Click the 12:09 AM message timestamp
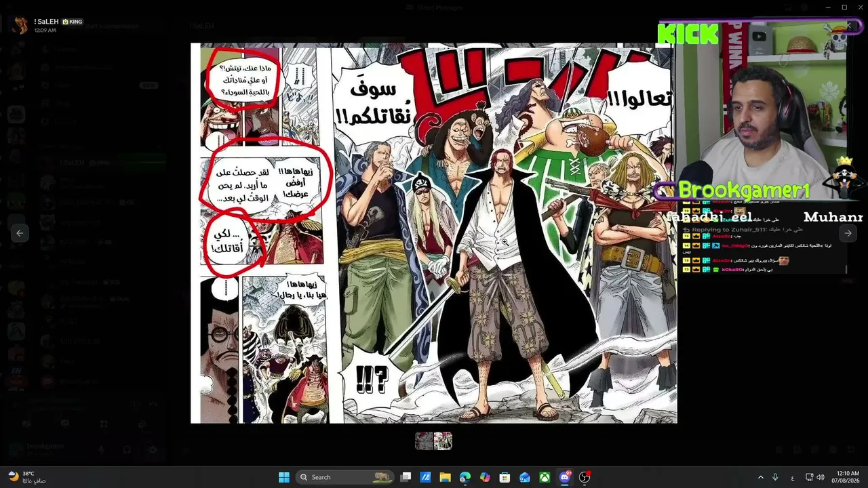 45,30
